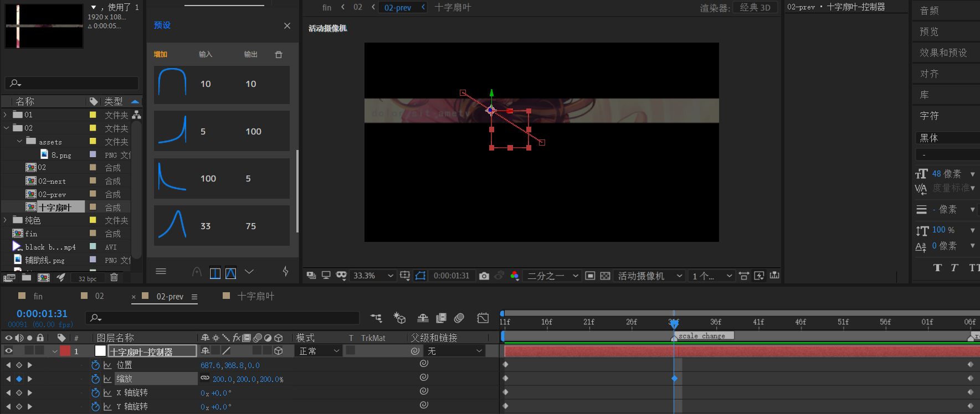Toggle the transparency grid icon
The width and height of the screenshot is (980, 414).
[x=606, y=276]
